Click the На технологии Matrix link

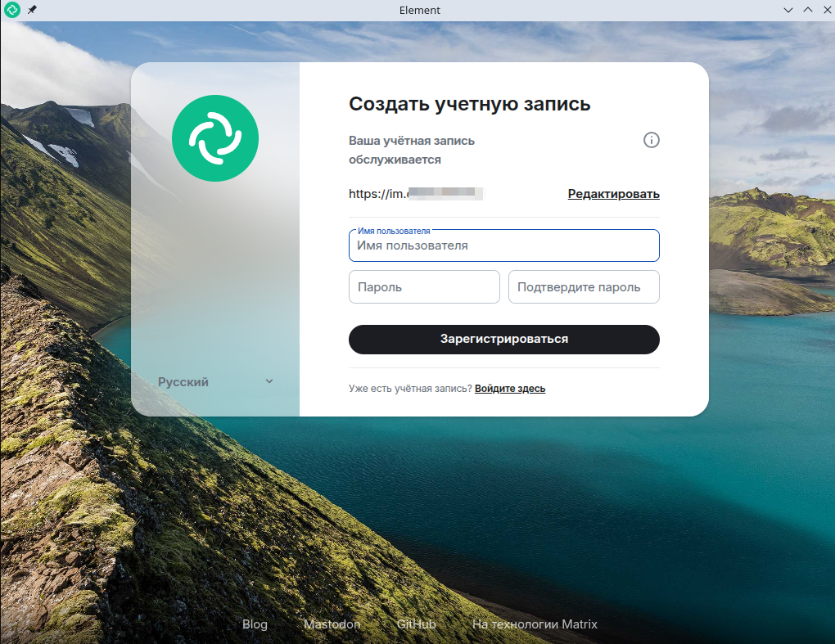click(535, 624)
